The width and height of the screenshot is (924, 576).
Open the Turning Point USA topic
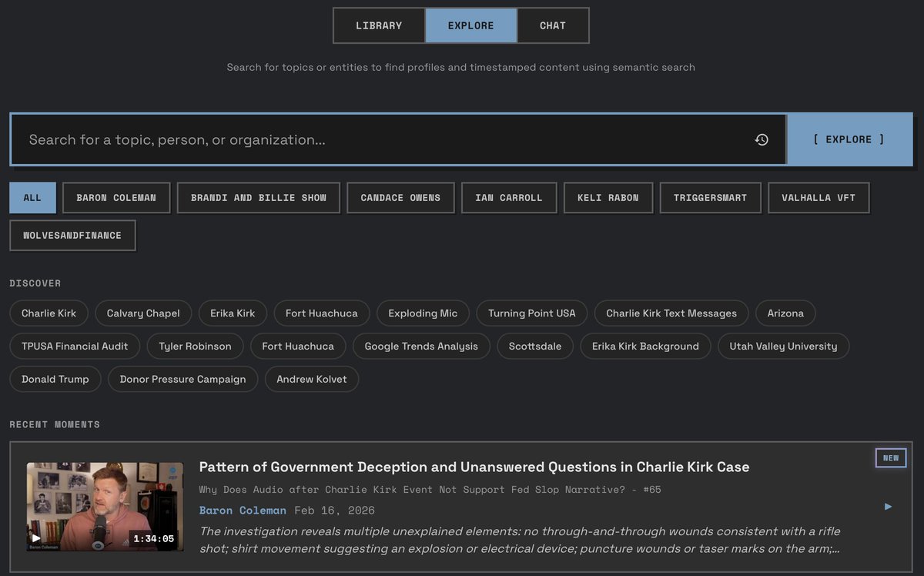[532, 313]
